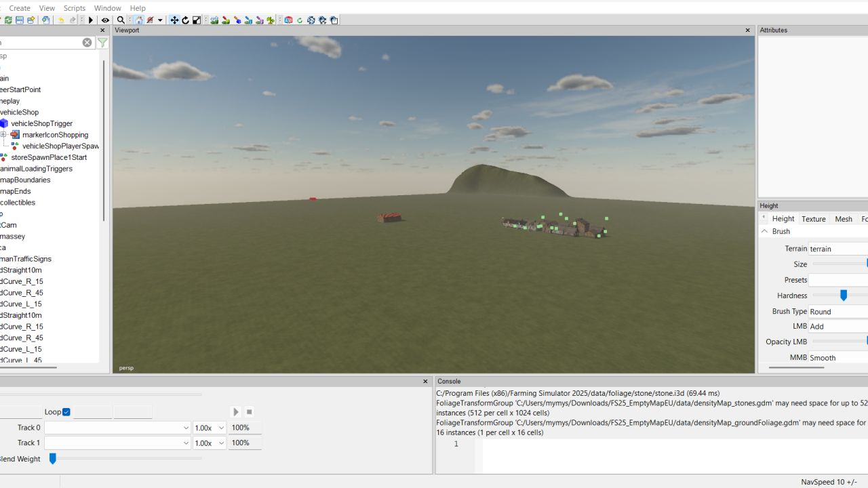Toggle the Loop checkbox
The width and height of the screenshot is (868, 488).
[66, 412]
